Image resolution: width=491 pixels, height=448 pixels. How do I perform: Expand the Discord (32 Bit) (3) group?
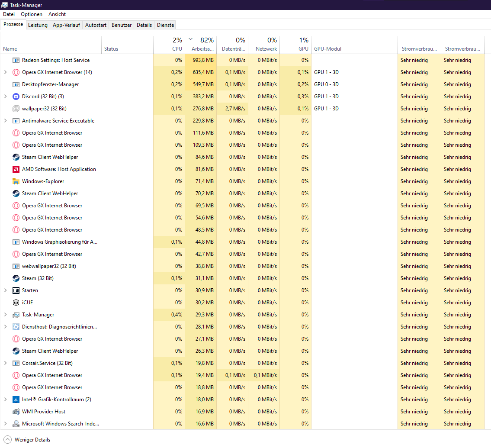coord(5,97)
